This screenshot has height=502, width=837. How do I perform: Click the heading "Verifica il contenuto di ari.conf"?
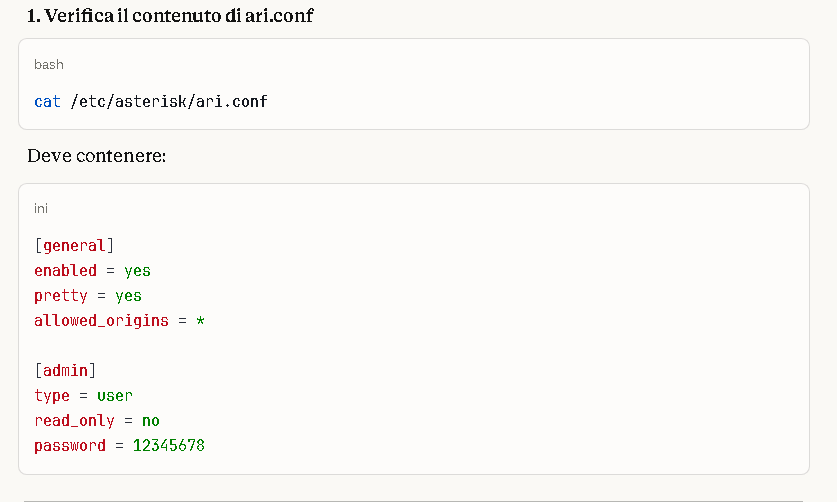click(x=170, y=16)
